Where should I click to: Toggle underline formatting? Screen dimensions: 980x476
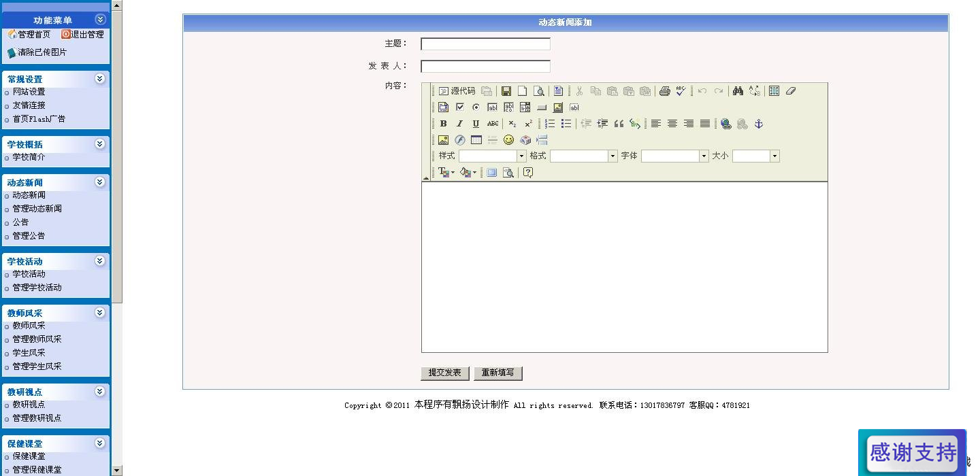coord(476,124)
